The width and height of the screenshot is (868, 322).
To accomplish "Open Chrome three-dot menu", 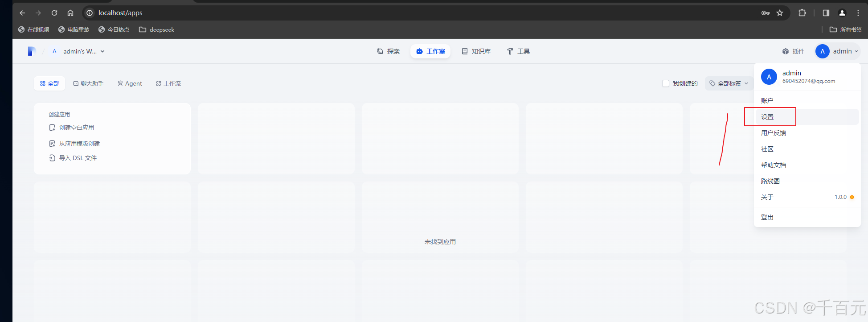I will click(858, 13).
